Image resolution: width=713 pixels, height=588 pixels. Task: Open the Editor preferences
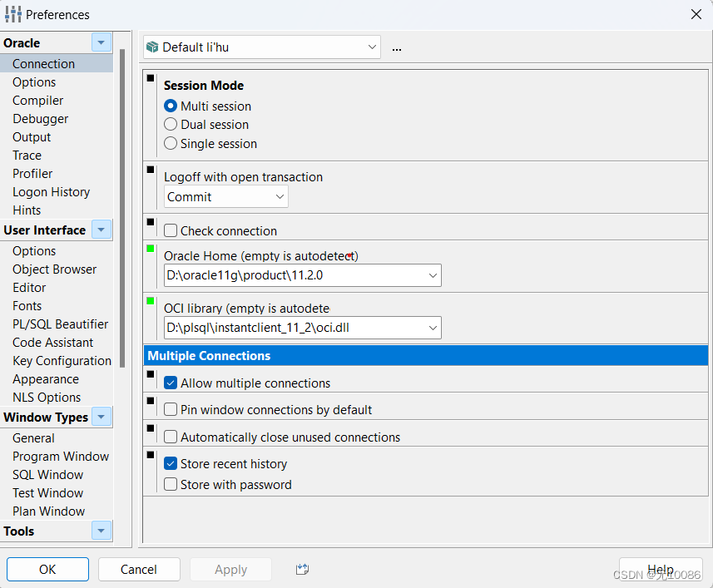[29, 288]
